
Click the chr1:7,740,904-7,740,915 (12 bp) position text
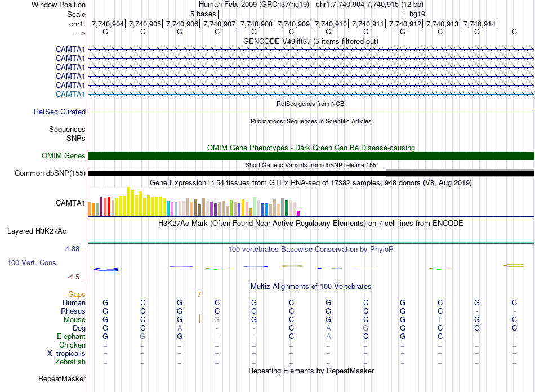pyautogui.click(x=369, y=5)
